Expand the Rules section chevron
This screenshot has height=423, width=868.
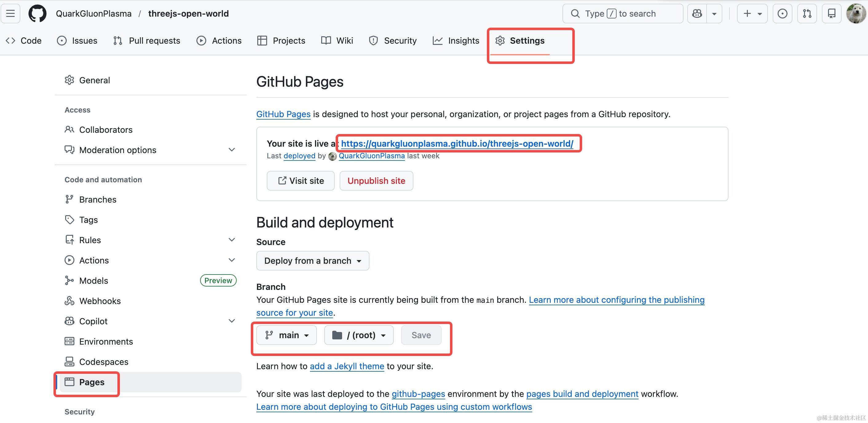coord(232,240)
